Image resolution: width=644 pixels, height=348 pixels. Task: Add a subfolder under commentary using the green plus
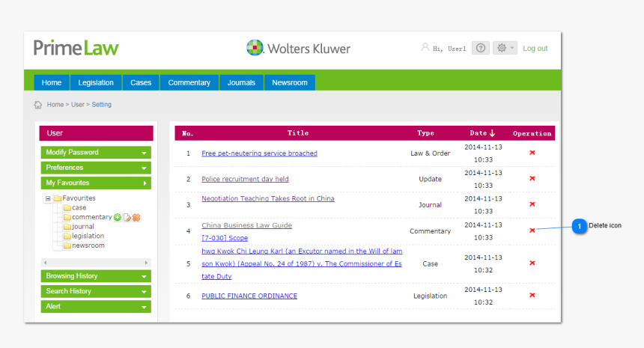[118, 217]
